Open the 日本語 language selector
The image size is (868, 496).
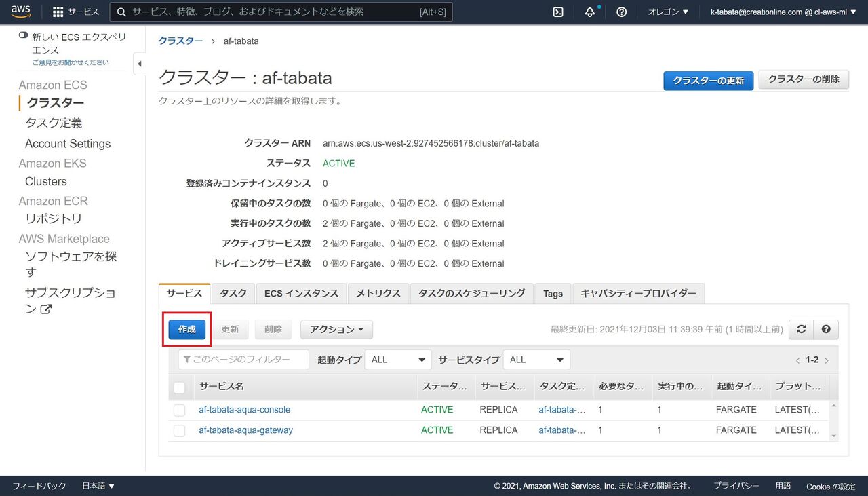[x=98, y=486]
